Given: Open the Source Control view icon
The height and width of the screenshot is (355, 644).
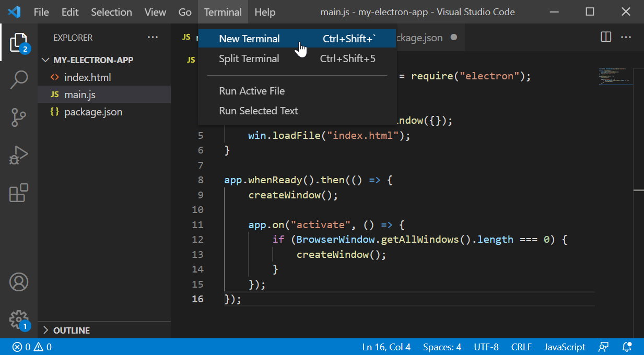Looking at the screenshot, I should point(19,117).
